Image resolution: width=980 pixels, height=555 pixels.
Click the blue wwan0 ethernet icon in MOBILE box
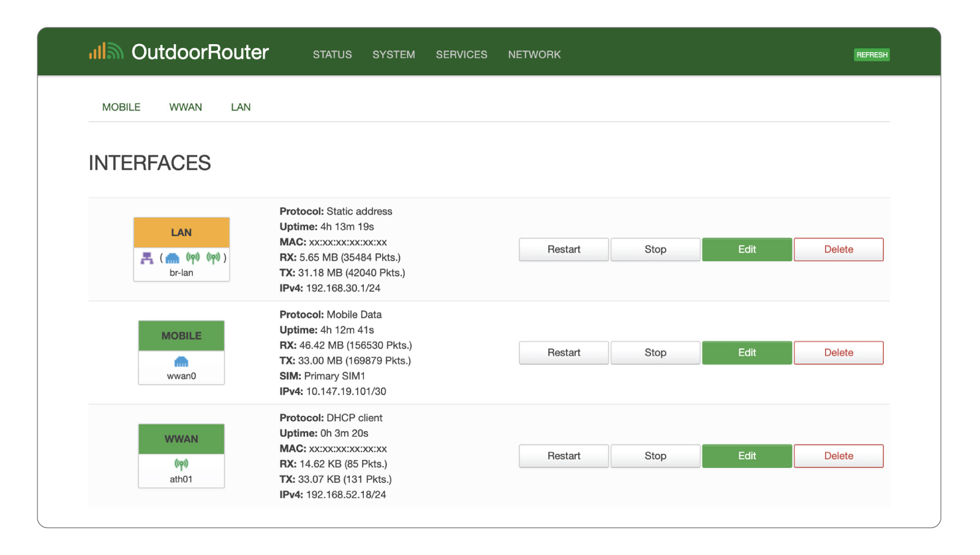(x=181, y=361)
